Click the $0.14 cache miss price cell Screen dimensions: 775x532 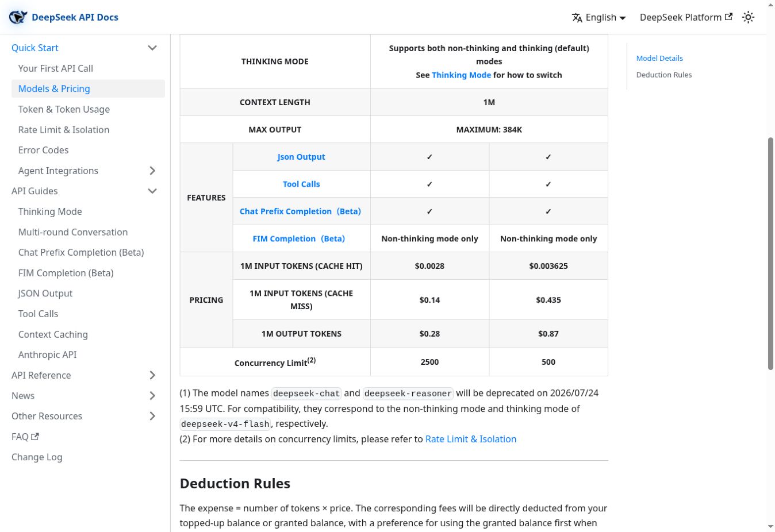tap(429, 300)
